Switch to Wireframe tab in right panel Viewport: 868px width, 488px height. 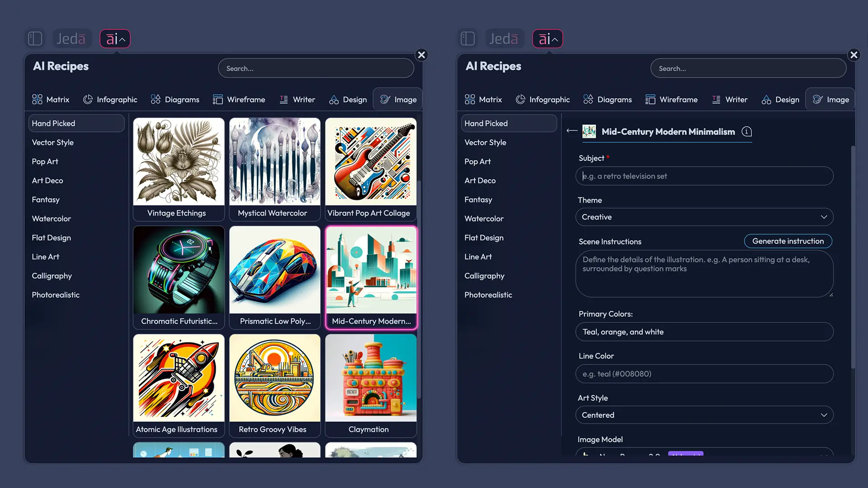(672, 99)
